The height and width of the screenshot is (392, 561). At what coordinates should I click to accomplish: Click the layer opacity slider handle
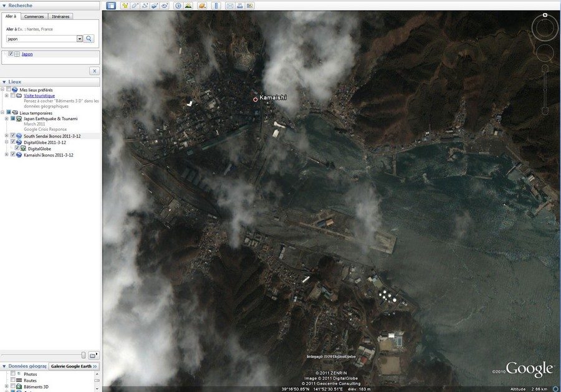click(x=84, y=355)
